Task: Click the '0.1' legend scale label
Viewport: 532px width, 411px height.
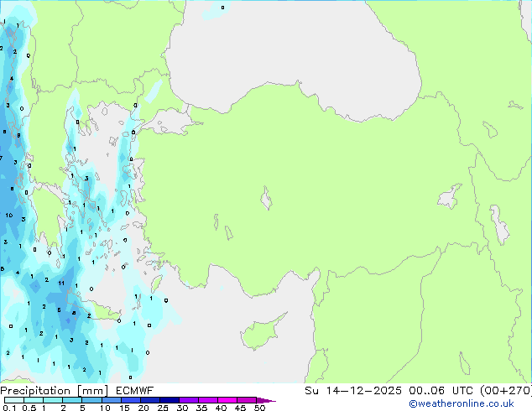Action: coord(9,408)
